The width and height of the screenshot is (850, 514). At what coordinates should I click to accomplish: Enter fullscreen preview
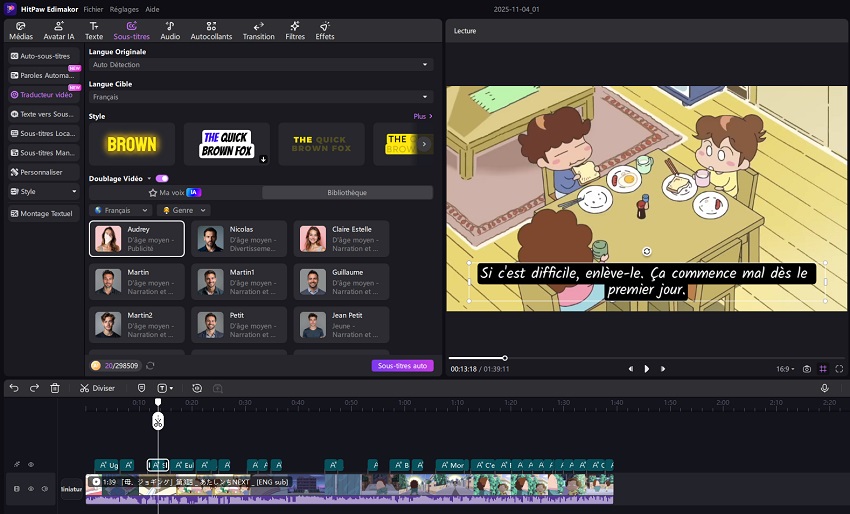(x=839, y=369)
